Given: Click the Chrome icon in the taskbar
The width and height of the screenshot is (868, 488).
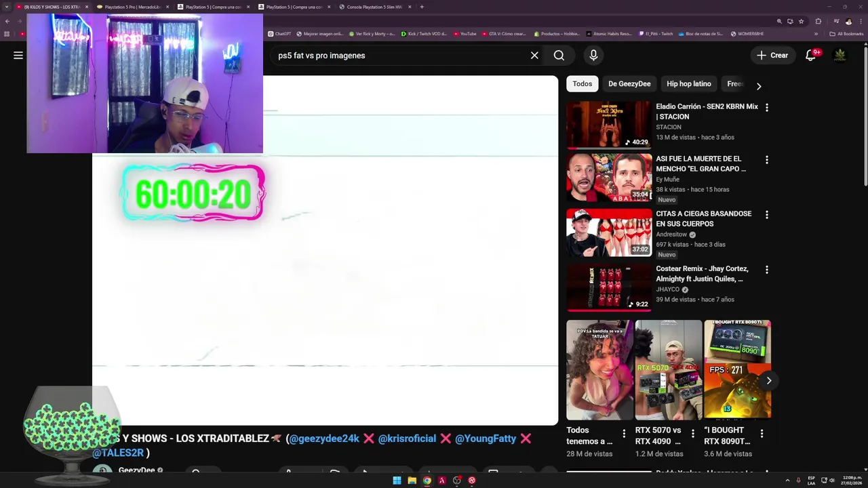Looking at the screenshot, I should (427, 481).
